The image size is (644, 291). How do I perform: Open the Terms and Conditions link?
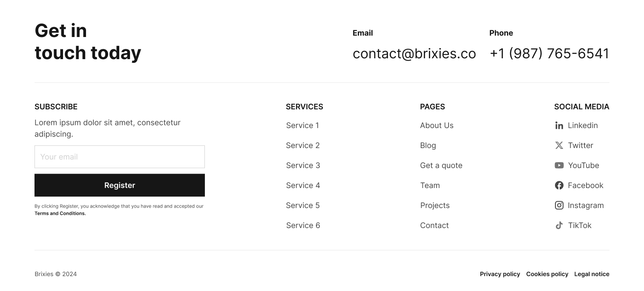click(60, 214)
